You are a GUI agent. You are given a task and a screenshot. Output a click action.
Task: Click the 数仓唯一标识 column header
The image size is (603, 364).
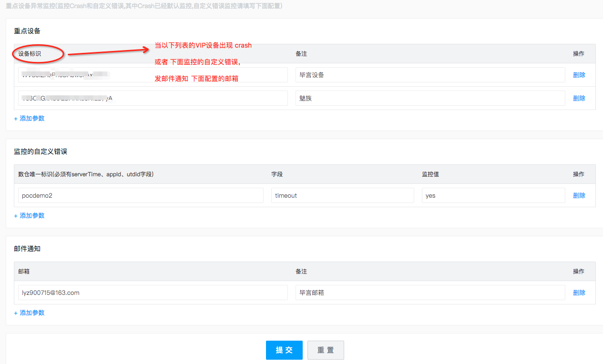click(86, 174)
